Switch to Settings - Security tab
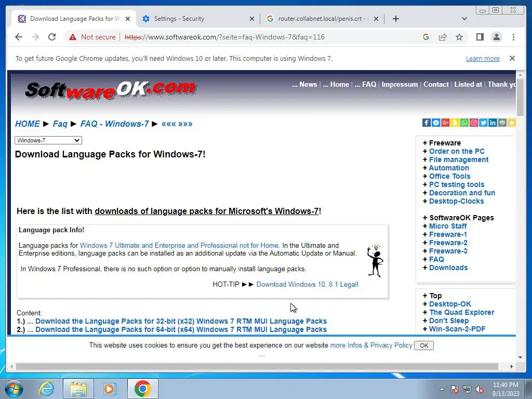The width and height of the screenshot is (532, 399). (193, 19)
